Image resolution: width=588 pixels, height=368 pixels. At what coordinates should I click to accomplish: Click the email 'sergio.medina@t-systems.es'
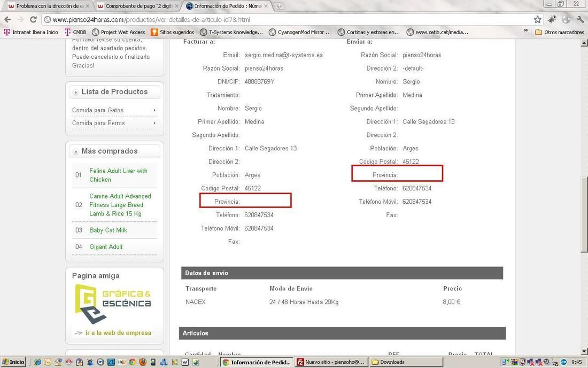click(x=283, y=55)
